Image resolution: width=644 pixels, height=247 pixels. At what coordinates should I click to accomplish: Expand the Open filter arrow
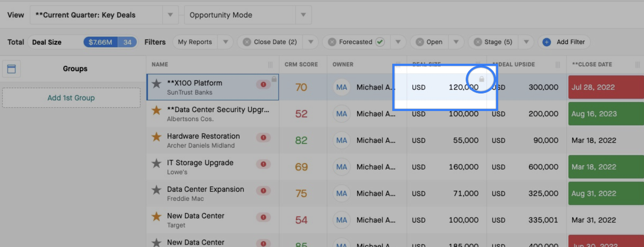pyautogui.click(x=456, y=42)
